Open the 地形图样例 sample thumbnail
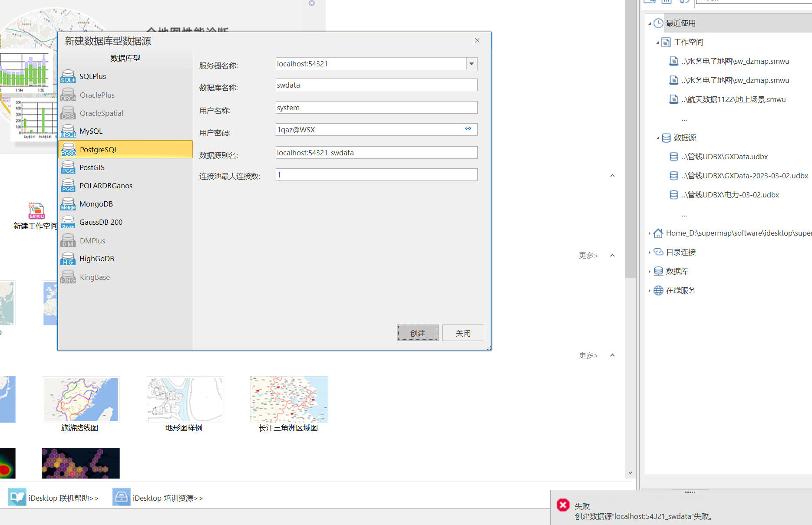The image size is (812, 525). pos(185,400)
